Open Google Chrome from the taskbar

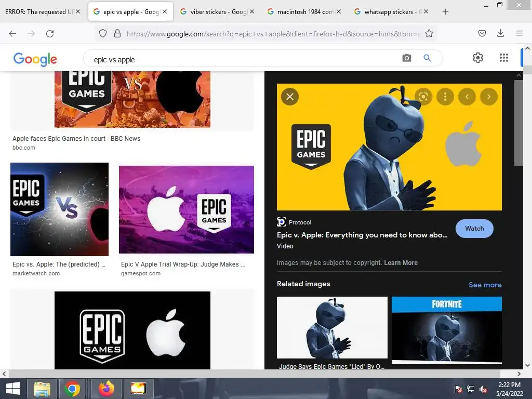72,389
